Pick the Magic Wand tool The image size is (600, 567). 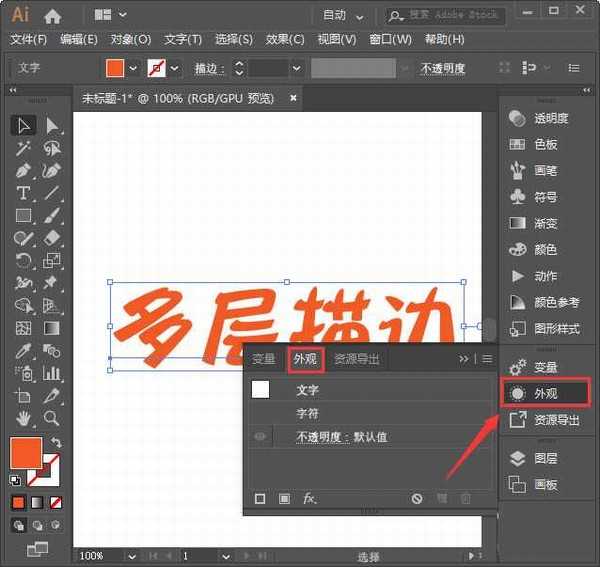tap(23, 148)
